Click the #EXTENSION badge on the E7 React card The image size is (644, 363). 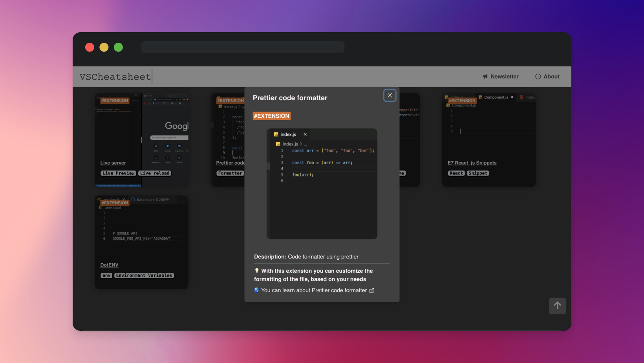462,101
